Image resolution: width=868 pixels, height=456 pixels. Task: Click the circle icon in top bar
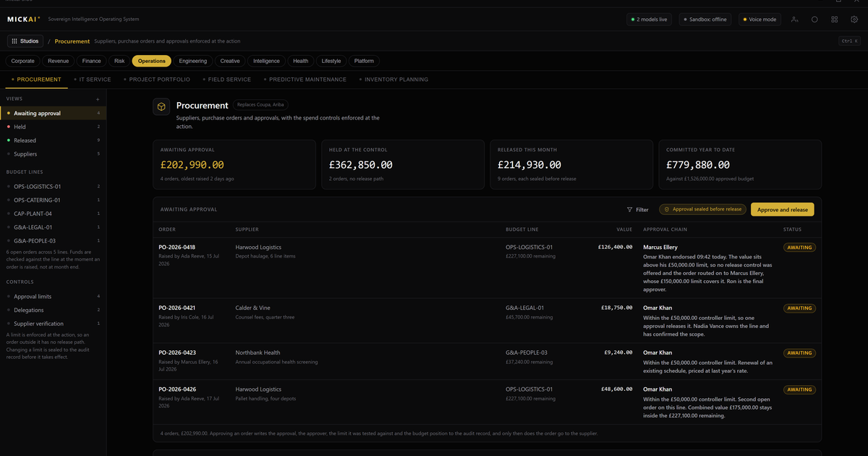(814, 20)
